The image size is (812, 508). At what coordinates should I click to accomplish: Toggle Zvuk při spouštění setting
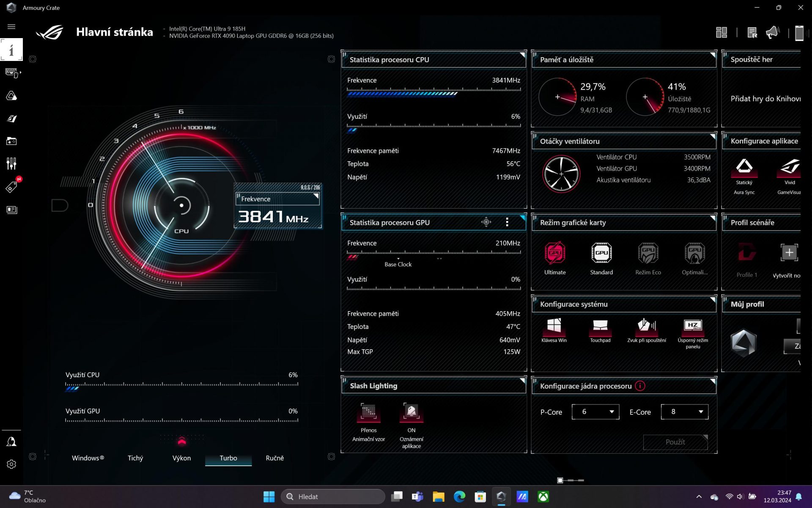pyautogui.click(x=647, y=330)
